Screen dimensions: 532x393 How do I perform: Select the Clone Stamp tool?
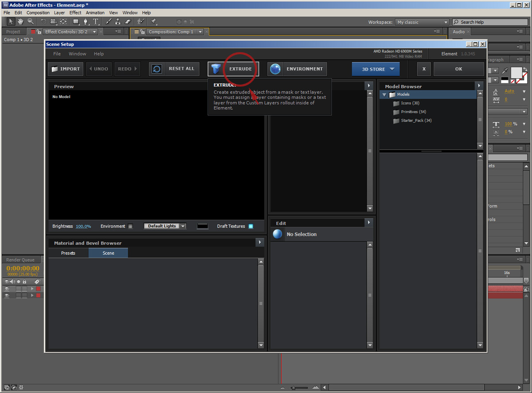[x=118, y=22]
